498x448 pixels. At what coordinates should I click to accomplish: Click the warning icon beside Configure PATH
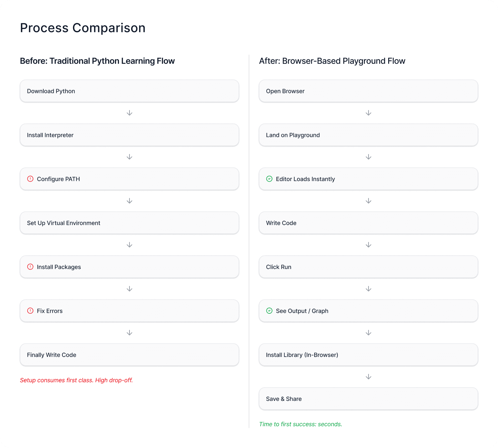pos(30,179)
